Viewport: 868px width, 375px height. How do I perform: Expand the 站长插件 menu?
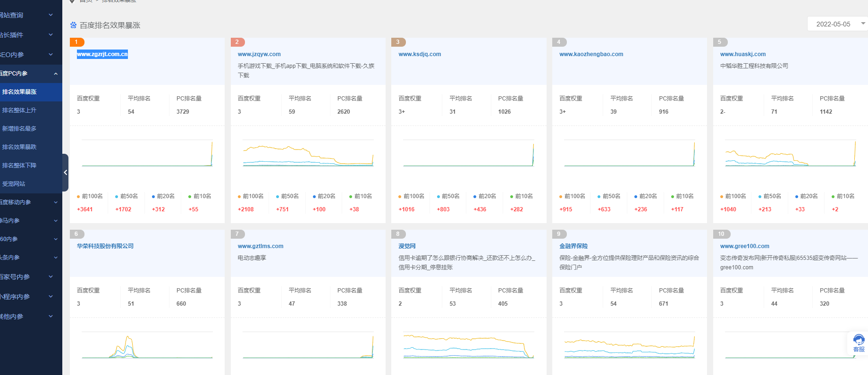pyautogui.click(x=31, y=35)
